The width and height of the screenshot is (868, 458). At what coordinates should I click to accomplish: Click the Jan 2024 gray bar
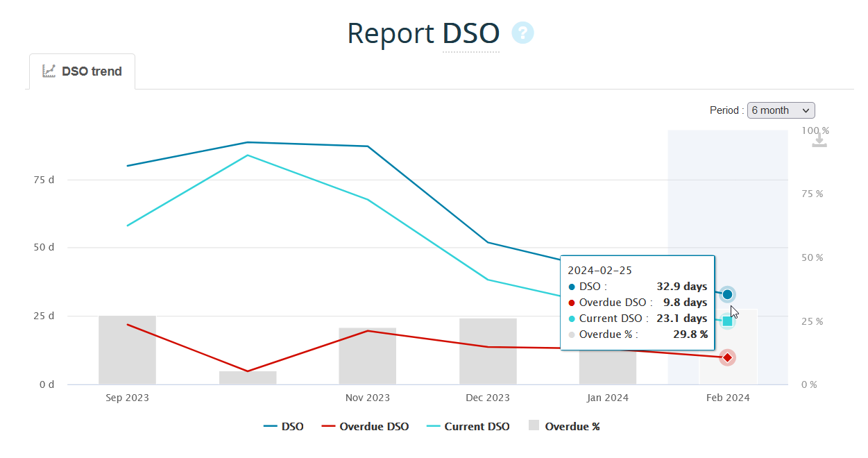pyautogui.click(x=608, y=368)
